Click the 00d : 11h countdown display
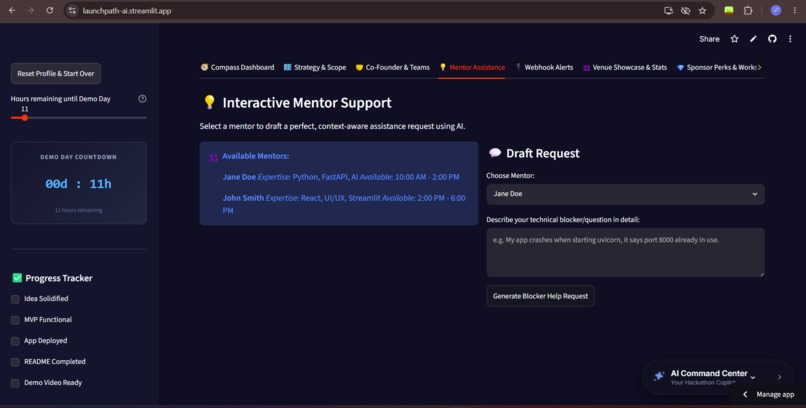Screen dimensions: 806x408 pyautogui.click(x=78, y=184)
